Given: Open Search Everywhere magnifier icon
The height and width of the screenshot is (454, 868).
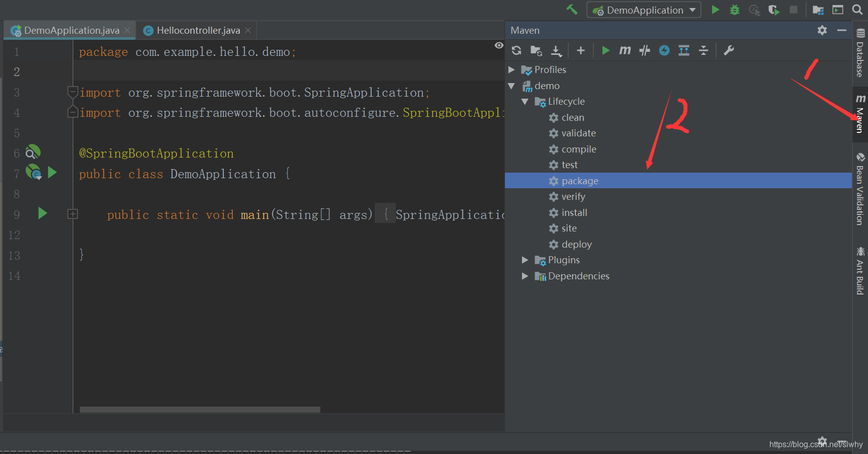Looking at the screenshot, I should (x=857, y=10).
